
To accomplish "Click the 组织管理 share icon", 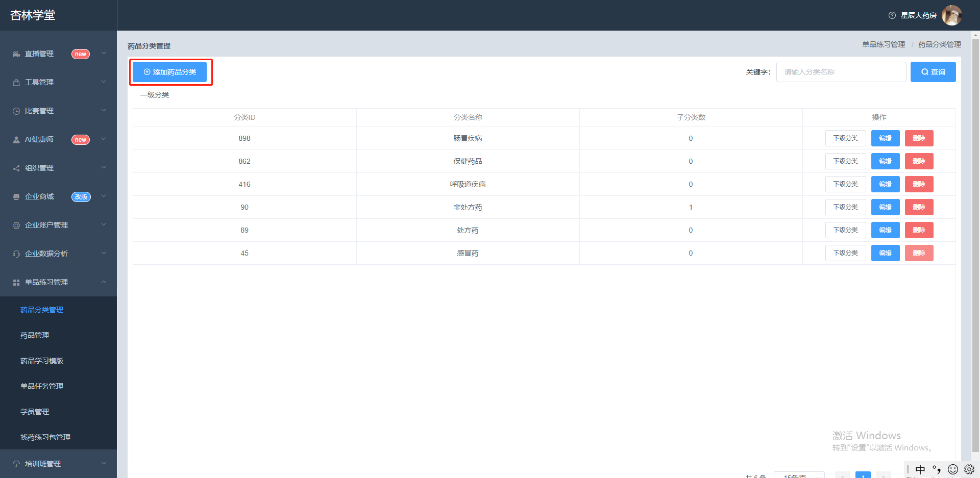I will coord(16,168).
